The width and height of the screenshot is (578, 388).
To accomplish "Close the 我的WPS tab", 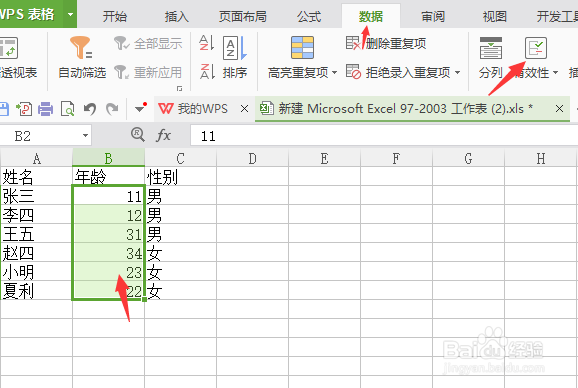I will [244, 109].
